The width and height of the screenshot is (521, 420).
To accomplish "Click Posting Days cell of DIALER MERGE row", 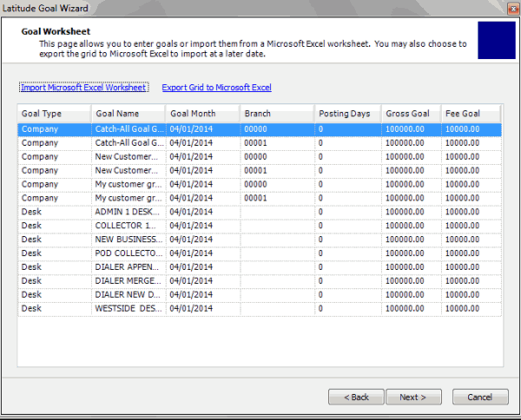I will coord(347,281).
